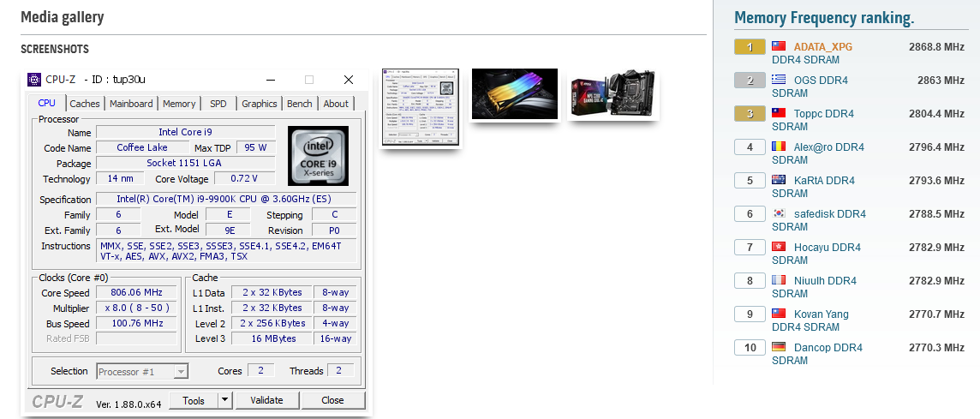Click the Max TDP value 95 W
980x419 pixels.
tap(255, 147)
